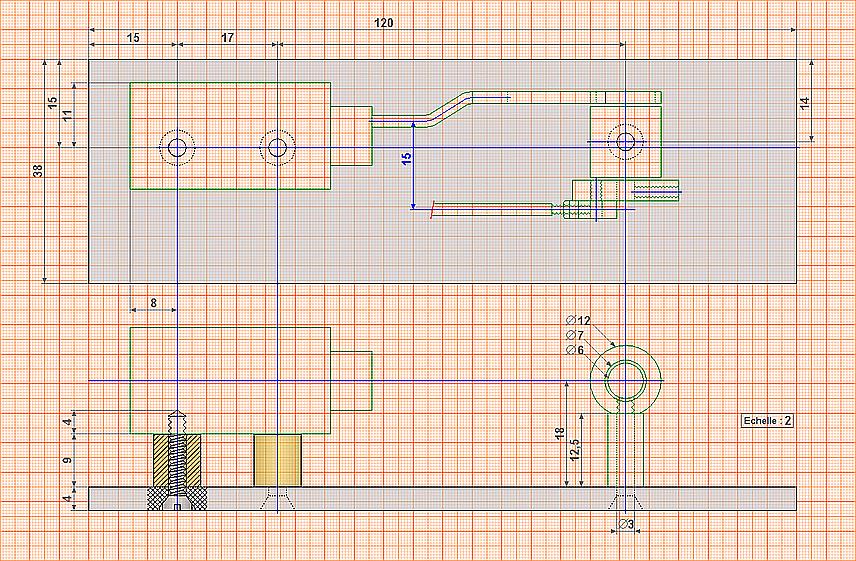Click the left mounting hole in top view
Image resolution: width=856 pixels, height=561 pixels.
[x=177, y=147]
